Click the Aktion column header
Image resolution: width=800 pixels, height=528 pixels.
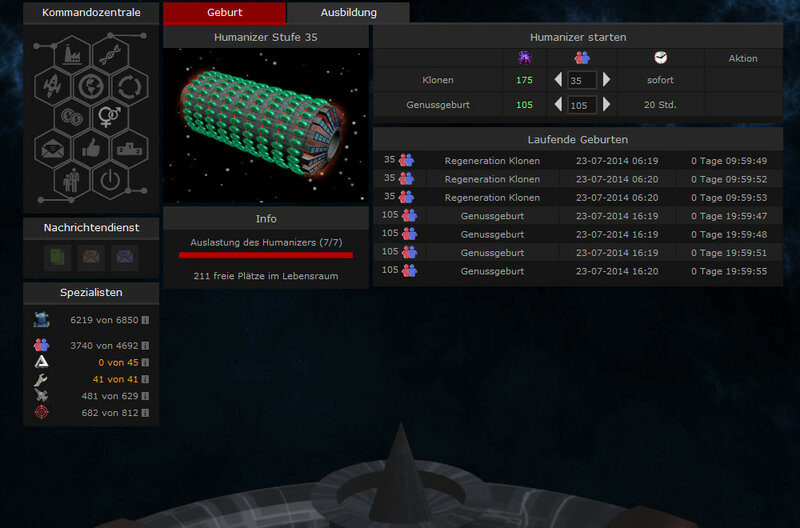pos(743,58)
